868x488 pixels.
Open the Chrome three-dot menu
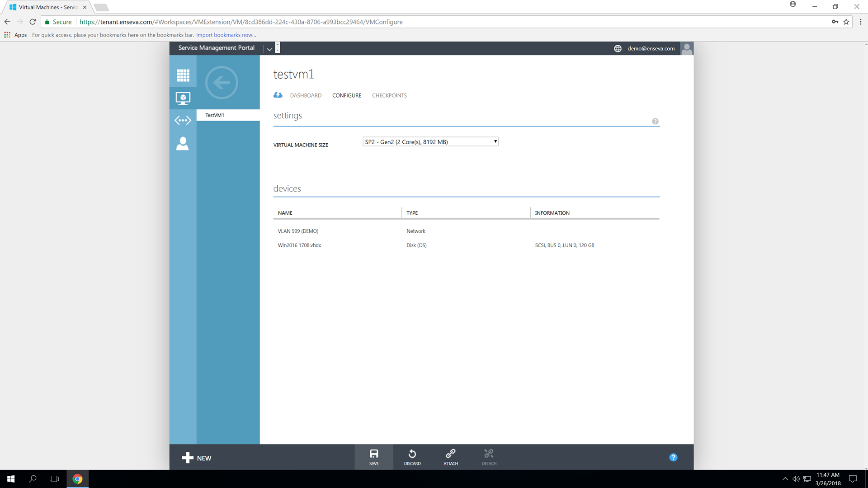[x=861, y=22]
